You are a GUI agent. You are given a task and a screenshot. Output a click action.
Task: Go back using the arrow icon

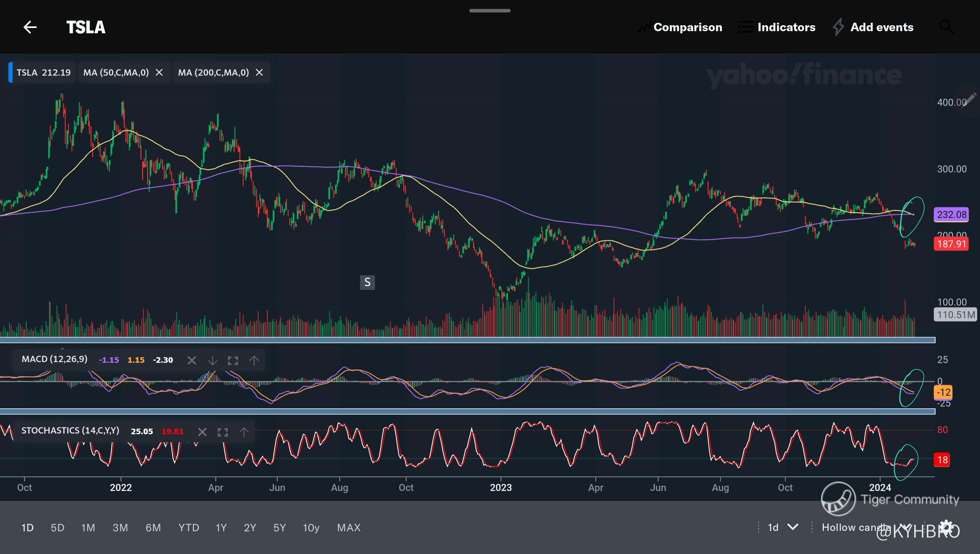pyautogui.click(x=30, y=27)
